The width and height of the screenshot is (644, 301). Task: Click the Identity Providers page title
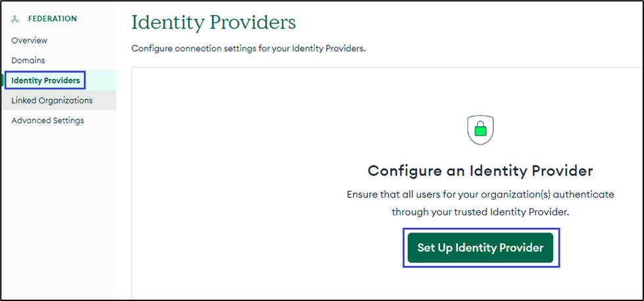(214, 22)
